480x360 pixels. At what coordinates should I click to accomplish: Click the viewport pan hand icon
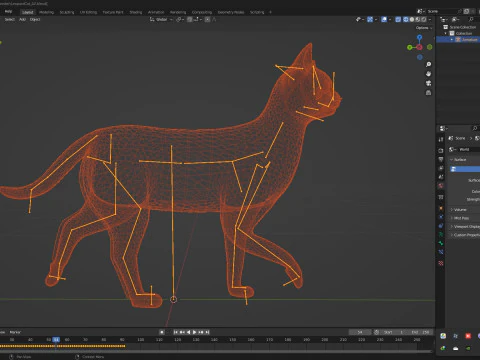point(429,74)
